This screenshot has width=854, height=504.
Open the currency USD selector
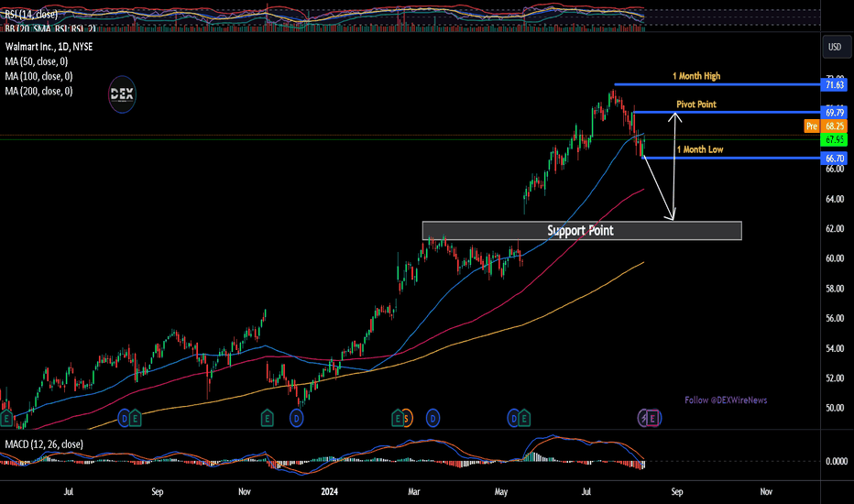(835, 47)
